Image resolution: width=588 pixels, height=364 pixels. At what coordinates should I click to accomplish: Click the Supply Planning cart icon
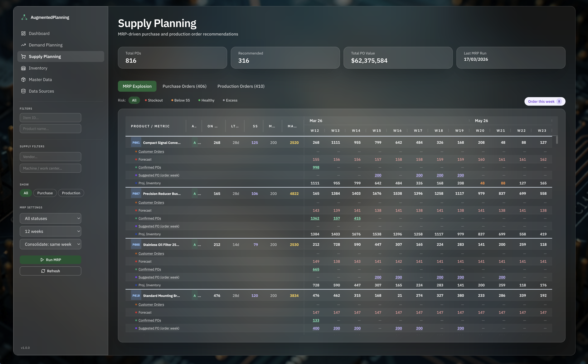tap(24, 56)
